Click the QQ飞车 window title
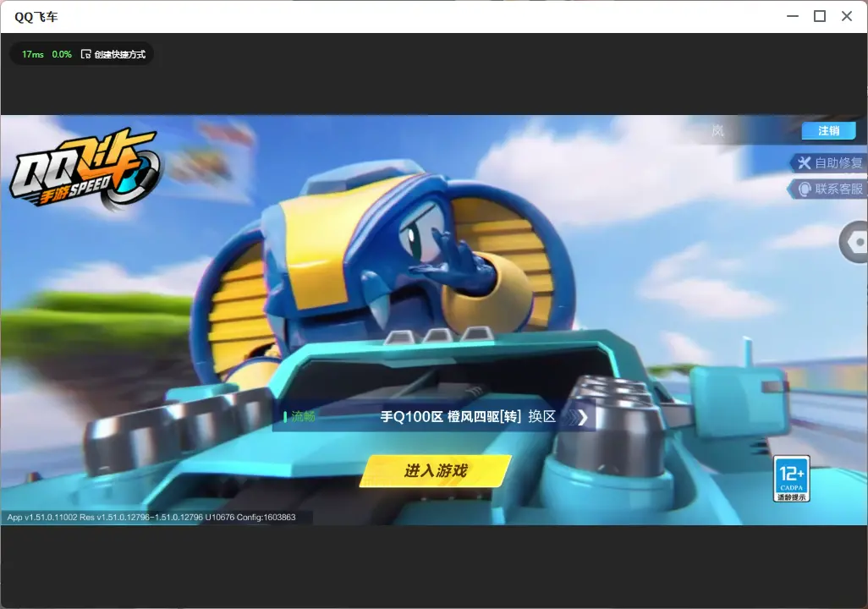Image resolution: width=868 pixels, height=609 pixels. (x=36, y=17)
